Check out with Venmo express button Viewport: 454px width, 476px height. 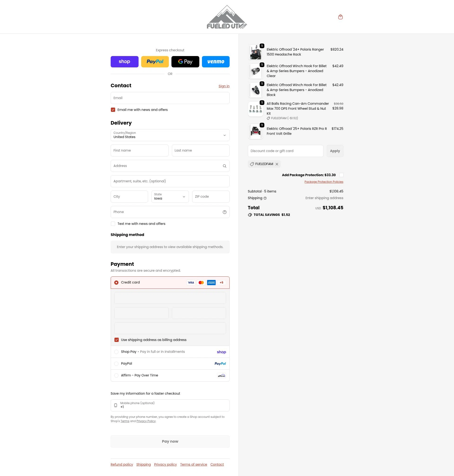pos(216,62)
